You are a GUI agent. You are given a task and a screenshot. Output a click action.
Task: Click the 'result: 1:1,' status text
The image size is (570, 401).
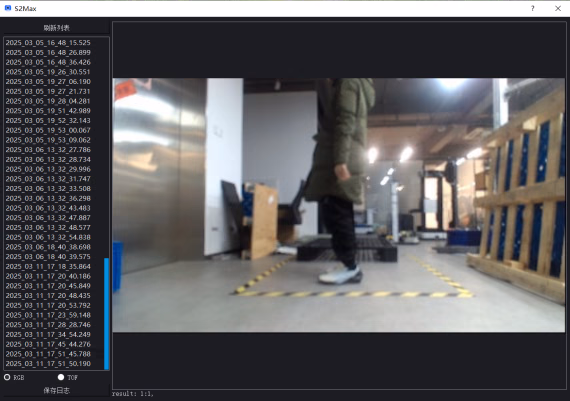(x=133, y=394)
